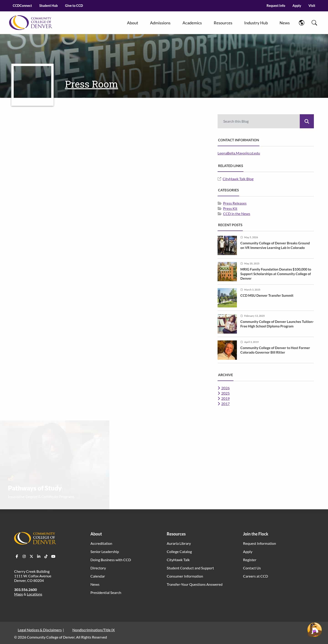Viewport: 328px width, 644px height.
Task: Open Tuition-Free High School Diploma post thumbnail
Action: coord(227,324)
